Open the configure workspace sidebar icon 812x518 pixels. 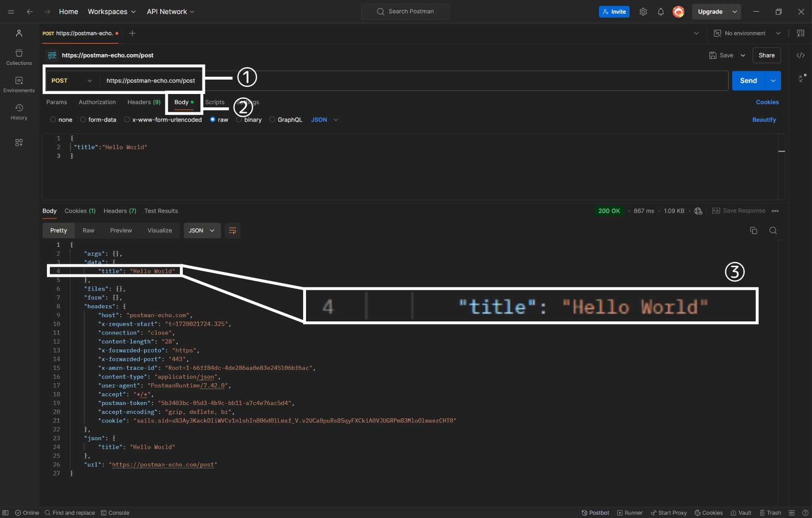pos(19,142)
